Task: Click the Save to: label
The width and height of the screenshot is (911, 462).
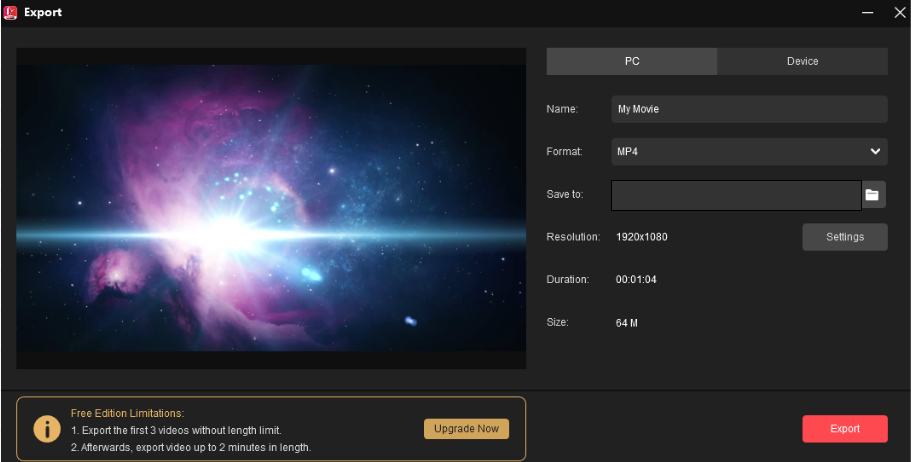Action: 565,194
